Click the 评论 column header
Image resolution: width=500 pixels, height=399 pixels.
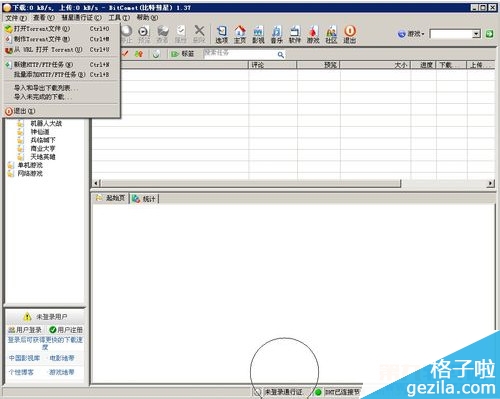273,65
